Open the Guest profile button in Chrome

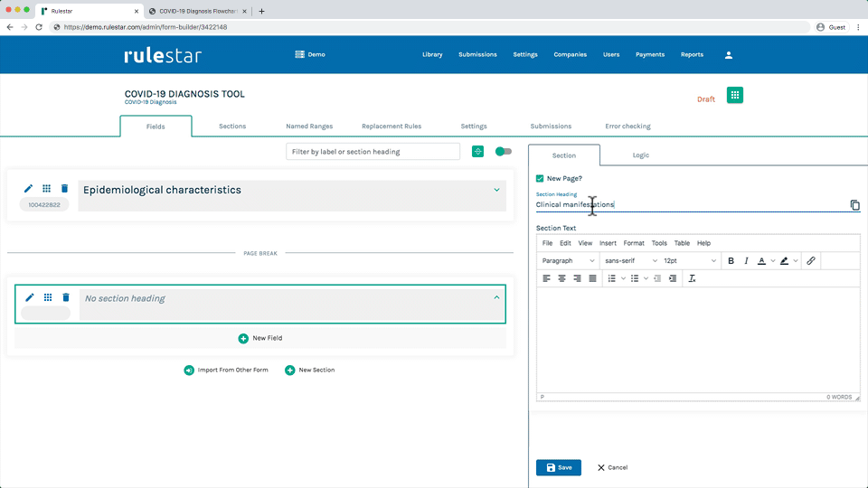point(831,27)
